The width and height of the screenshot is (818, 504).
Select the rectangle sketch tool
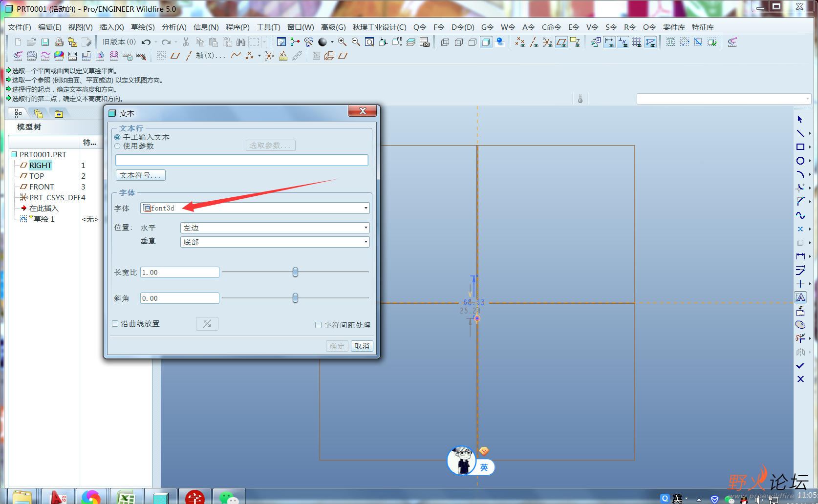(800, 147)
